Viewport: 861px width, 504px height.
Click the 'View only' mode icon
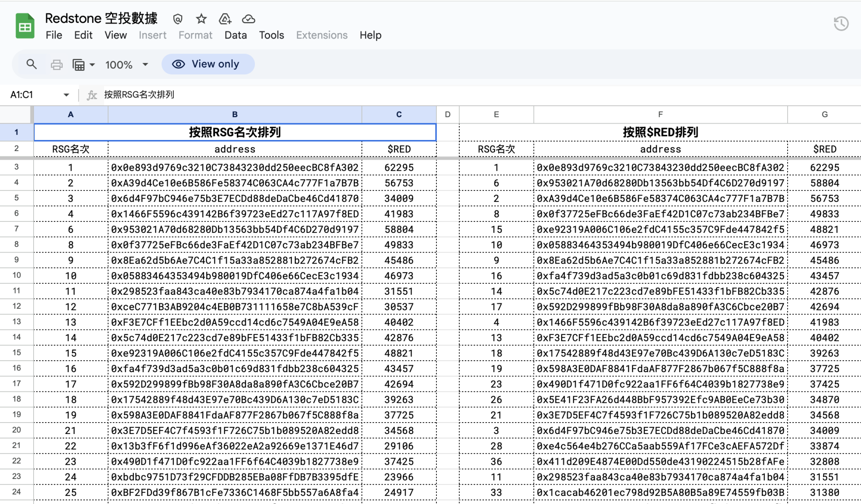click(x=178, y=63)
